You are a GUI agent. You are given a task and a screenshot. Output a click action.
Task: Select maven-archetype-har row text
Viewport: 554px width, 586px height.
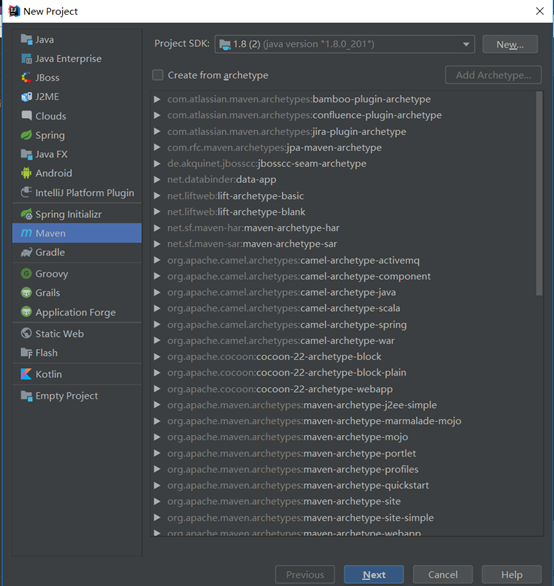tap(253, 228)
